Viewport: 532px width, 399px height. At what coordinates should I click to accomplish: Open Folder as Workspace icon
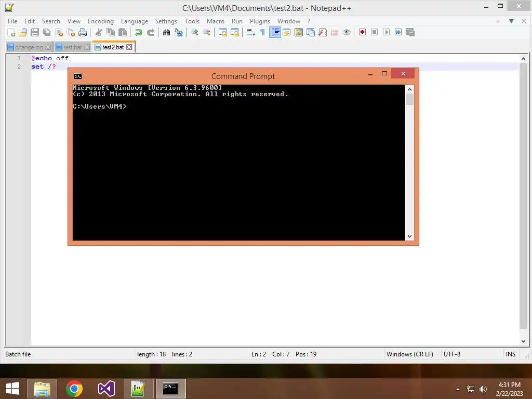(335, 32)
